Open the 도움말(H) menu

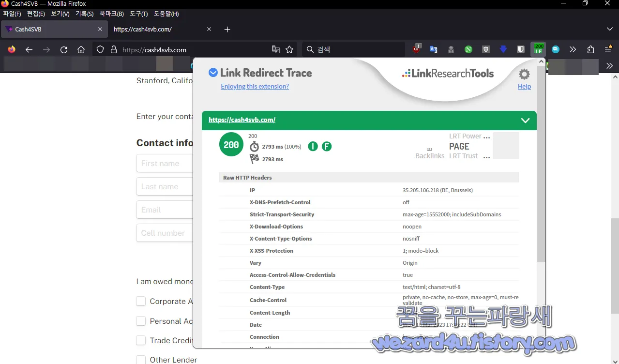[166, 14]
